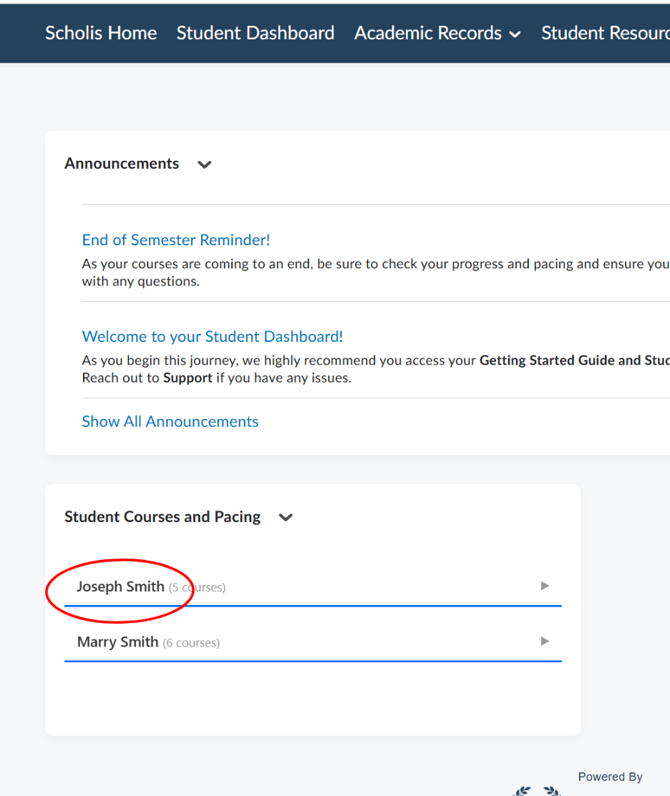670x796 pixels.
Task: Open the Academic Records menu
Action: pos(438,33)
